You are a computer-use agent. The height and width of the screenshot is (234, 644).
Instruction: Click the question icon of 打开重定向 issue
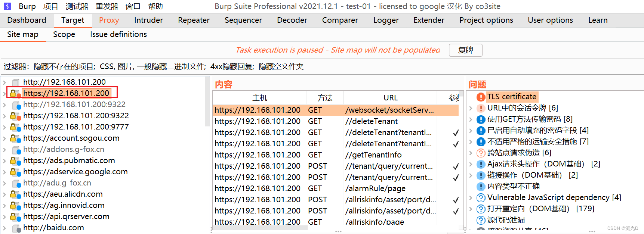481,209
